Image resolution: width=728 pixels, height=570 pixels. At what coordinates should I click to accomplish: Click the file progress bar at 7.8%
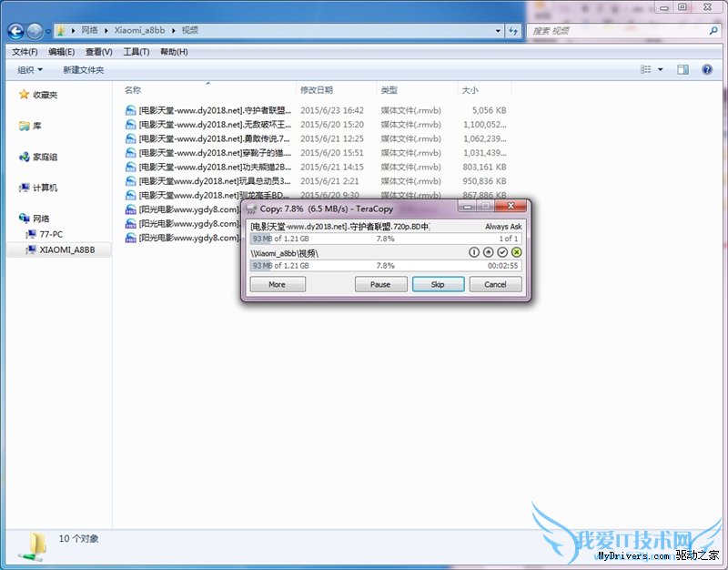click(x=385, y=239)
